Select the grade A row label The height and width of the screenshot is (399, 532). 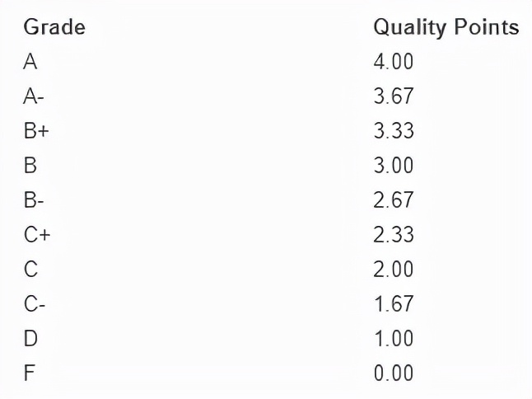pos(30,62)
